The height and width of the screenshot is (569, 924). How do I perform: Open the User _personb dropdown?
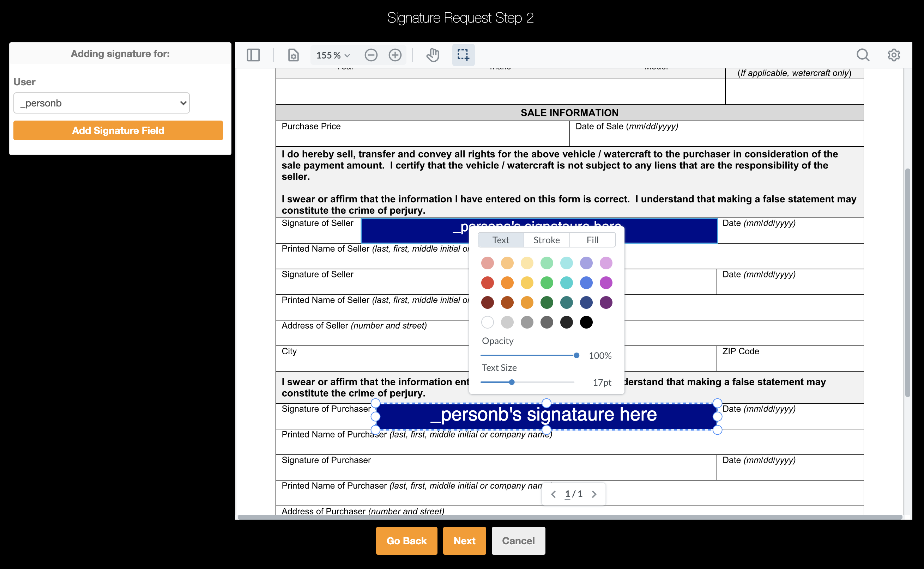pos(102,103)
